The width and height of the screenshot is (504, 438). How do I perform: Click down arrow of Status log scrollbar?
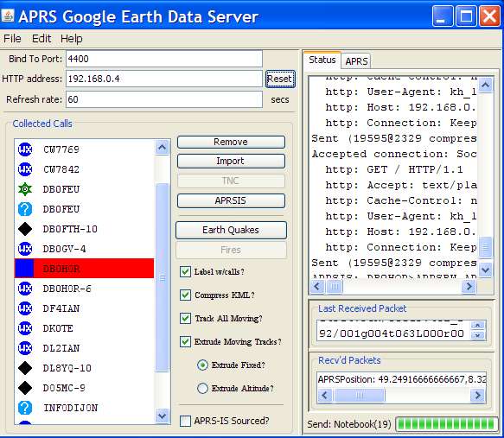(x=485, y=270)
